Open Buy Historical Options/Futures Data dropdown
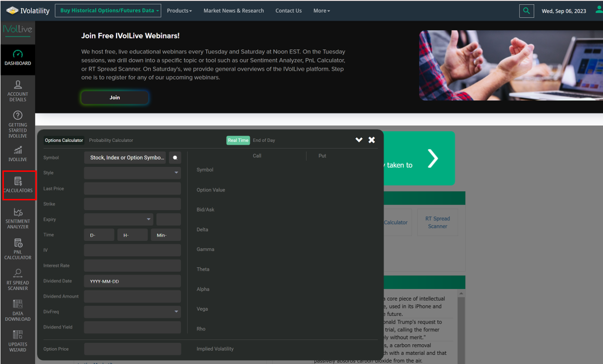This screenshot has width=603, height=364. pos(108,11)
